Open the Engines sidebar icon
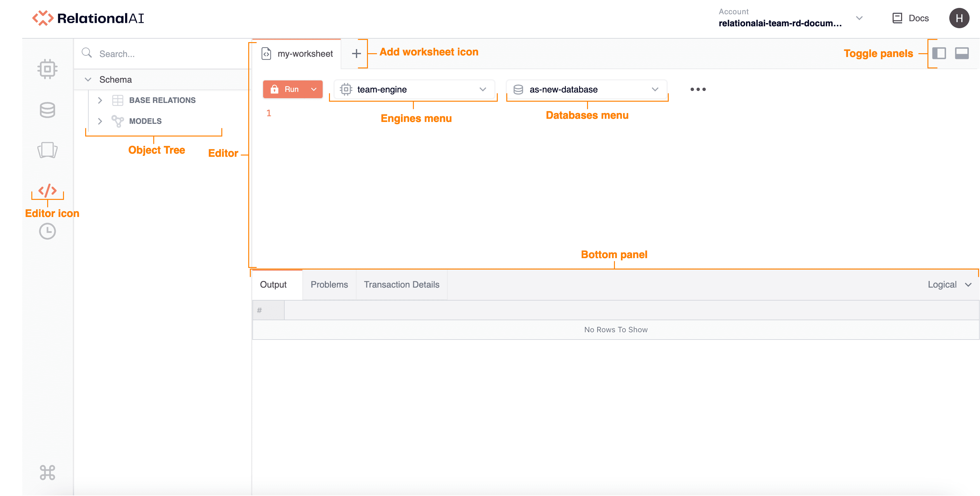Viewport: 980px width, 496px height. (47, 69)
